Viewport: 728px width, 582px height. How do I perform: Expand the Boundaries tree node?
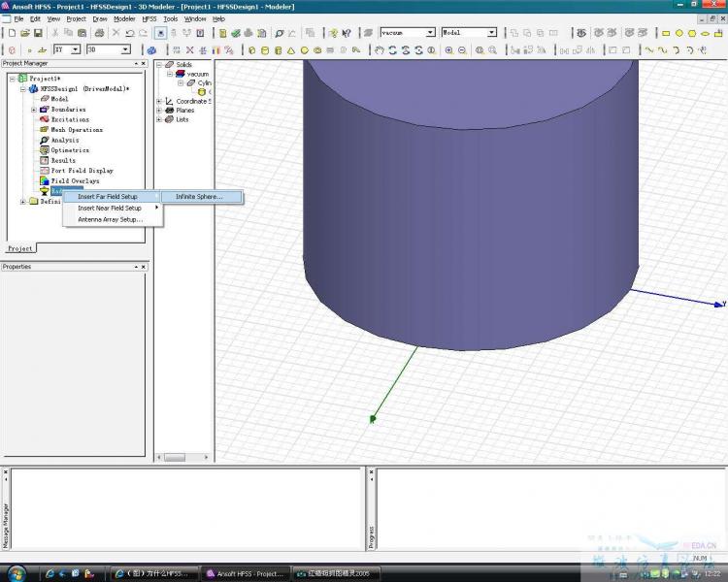[x=34, y=110]
